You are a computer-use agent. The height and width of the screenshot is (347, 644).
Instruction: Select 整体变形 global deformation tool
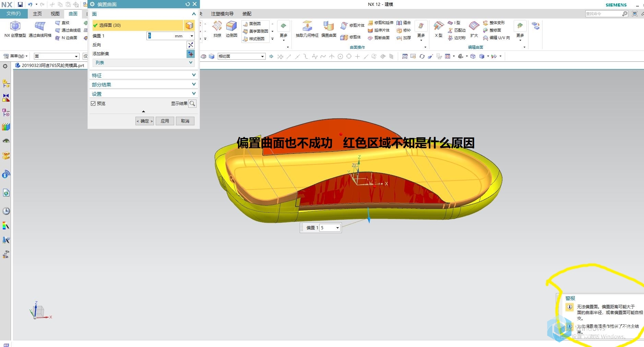pyautogui.click(x=494, y=23)
